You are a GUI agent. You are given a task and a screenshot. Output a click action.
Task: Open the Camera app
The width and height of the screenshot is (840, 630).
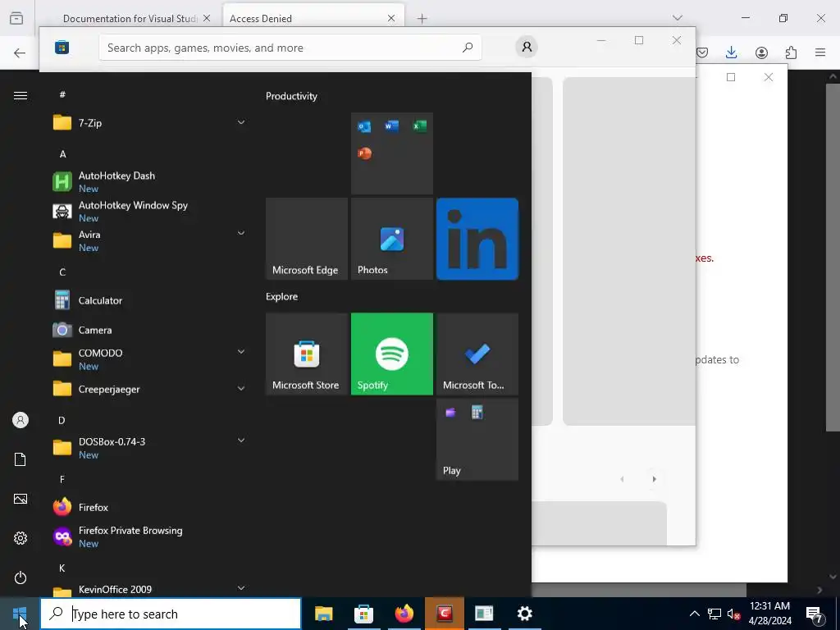[x=148, y=330]
